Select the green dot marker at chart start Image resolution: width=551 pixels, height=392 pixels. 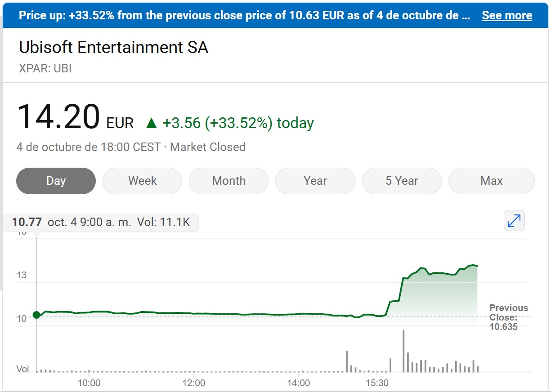[36, 315]
